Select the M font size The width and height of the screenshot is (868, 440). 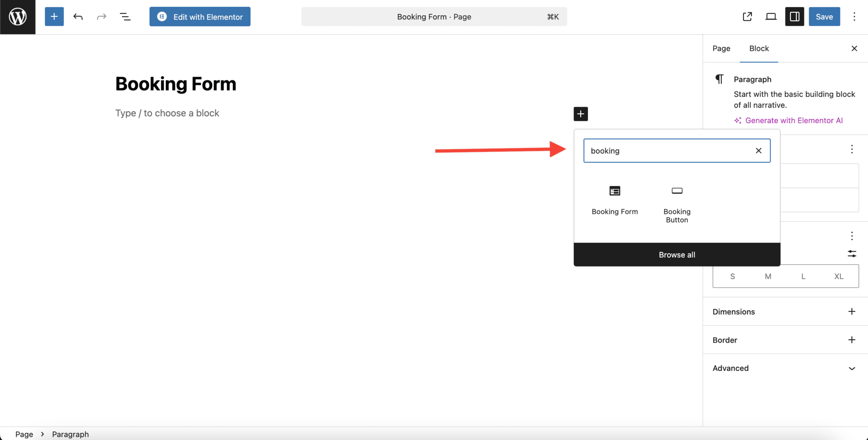point(768,276)
